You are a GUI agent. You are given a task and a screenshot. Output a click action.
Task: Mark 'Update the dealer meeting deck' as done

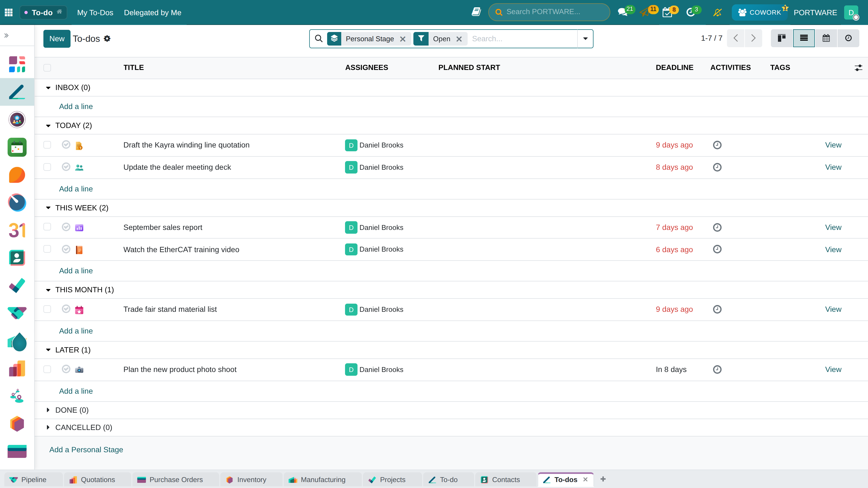[x=66, y=167]
